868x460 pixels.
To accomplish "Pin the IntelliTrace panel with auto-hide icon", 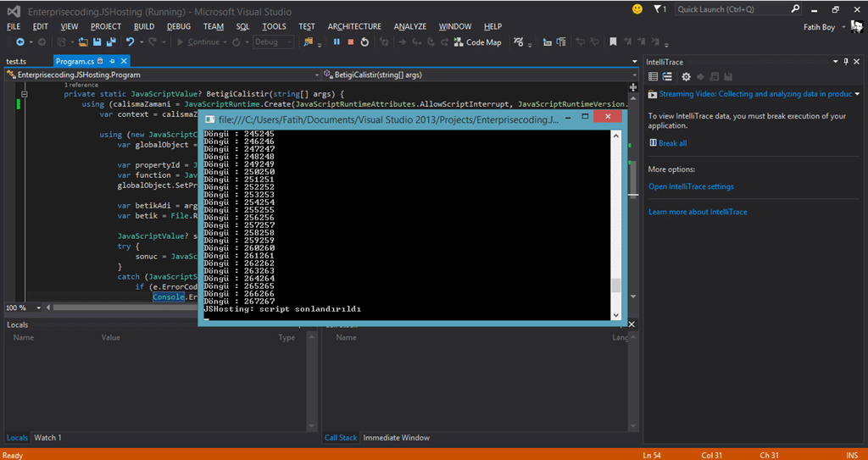I will 846,62.
